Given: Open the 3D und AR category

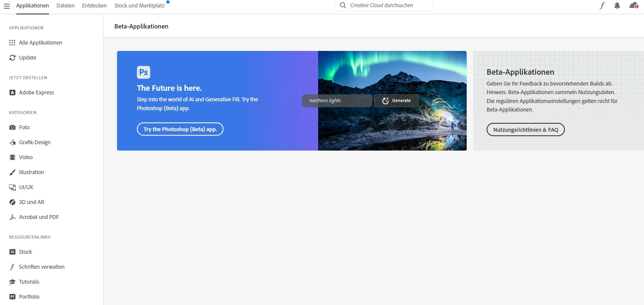Looking at the screenshot, I should pos(31,202).
